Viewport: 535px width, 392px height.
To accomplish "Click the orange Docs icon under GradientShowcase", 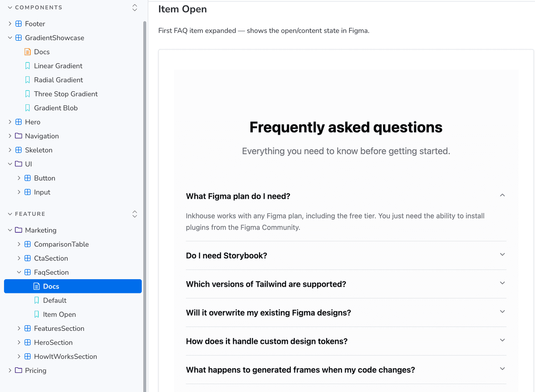I will (28, 52).
